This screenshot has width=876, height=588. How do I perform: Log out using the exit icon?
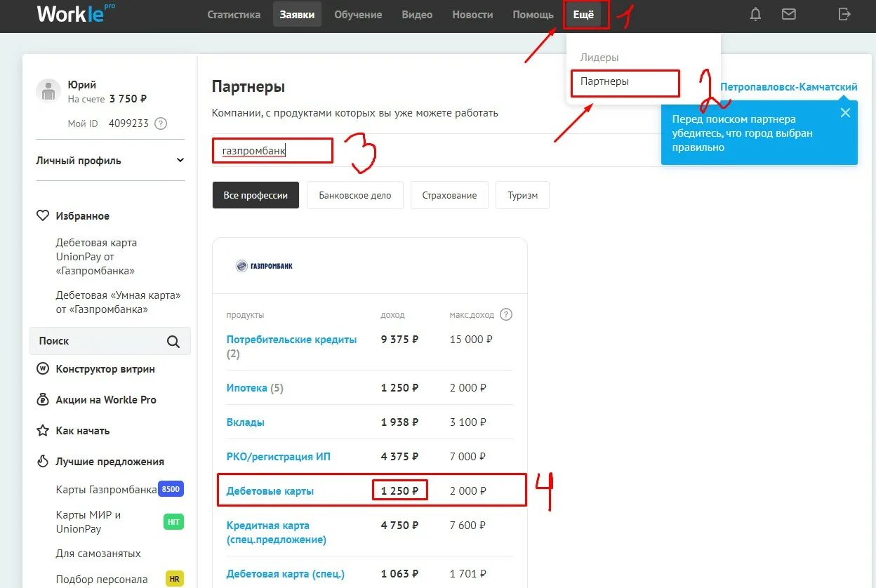tap(844, 13)
